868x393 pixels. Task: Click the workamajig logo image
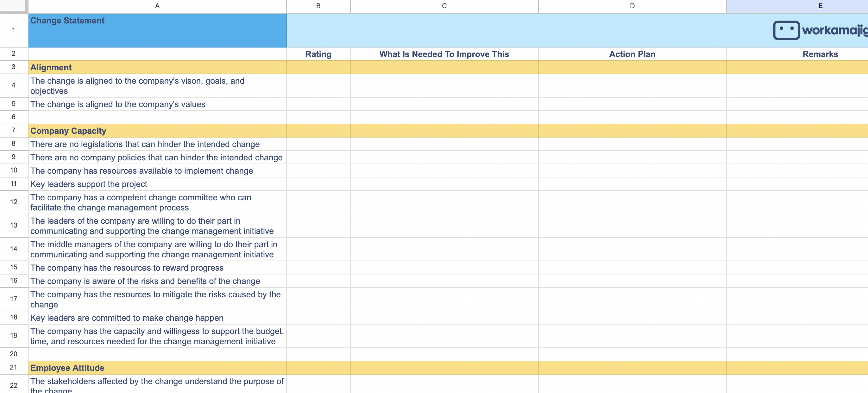(820, 30)
